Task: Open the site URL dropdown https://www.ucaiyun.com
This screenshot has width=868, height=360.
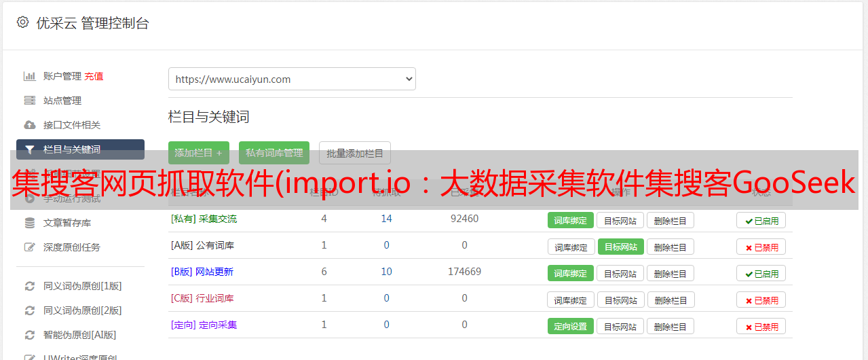Action: [292, 79]
